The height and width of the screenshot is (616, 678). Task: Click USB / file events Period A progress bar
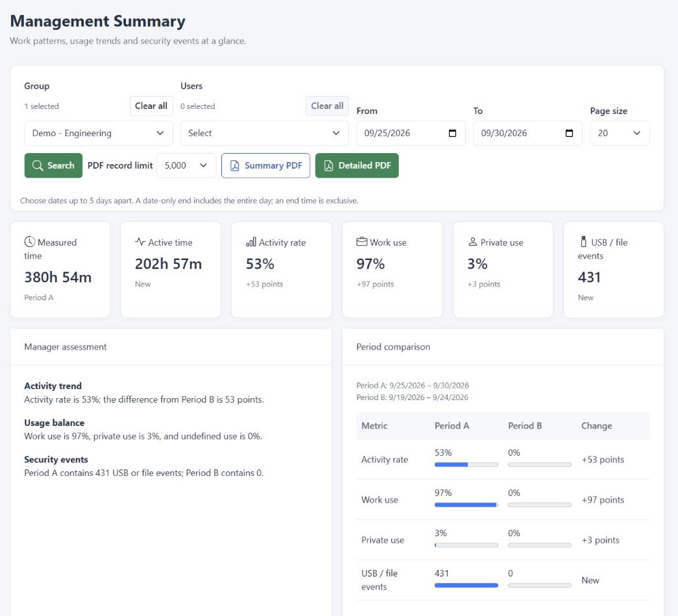tap(466, 586)
